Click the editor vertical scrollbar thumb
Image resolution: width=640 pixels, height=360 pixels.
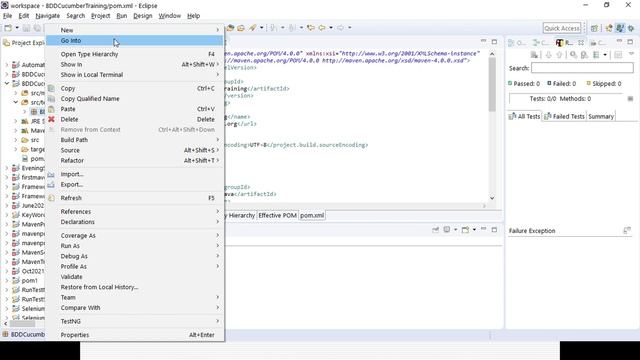pos(492,84)
